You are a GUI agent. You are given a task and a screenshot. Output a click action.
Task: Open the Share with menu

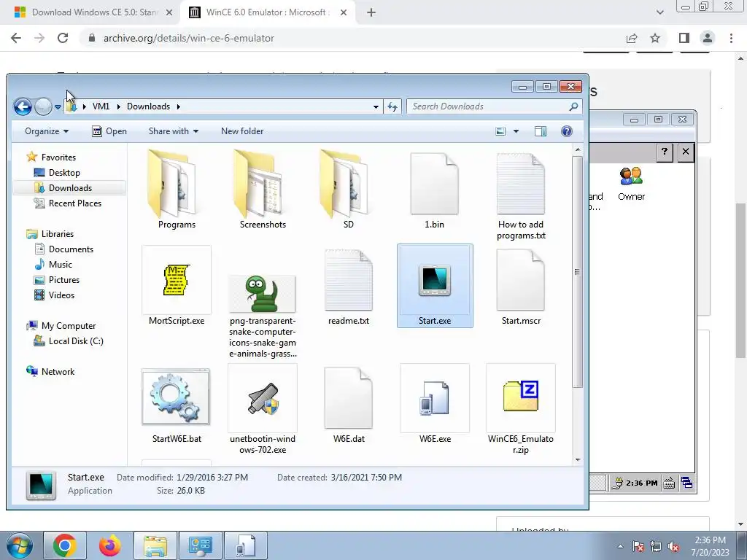(x=174, y=131)
